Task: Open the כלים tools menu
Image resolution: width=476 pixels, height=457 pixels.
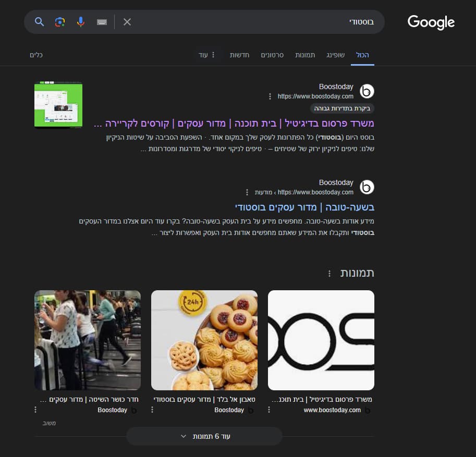Action: coord(36,55)
